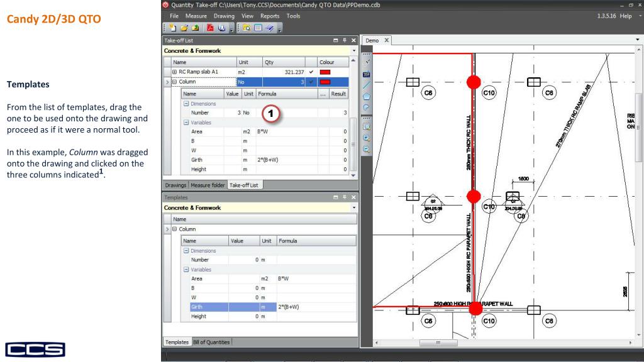644x362 pixels.
Task: Close the Demo drawing tab
Action: pyautogui.click(x=387, y=40)
